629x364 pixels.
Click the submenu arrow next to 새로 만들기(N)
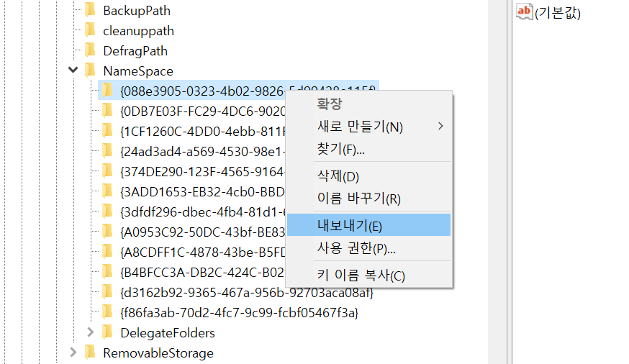coord(440,127)
